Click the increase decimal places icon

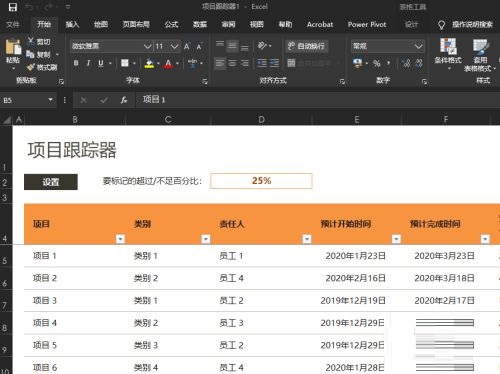click(x=406, y=63)
